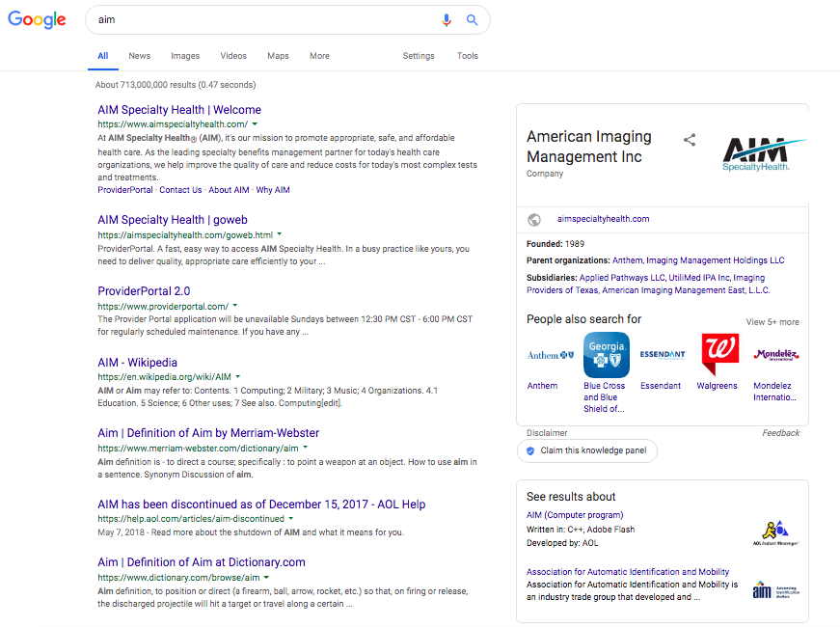Image resolution: width=840 pixels, height=627 pixels.
Task: Select the Mondelez International thumbnail
Action: tap(774, 355)
